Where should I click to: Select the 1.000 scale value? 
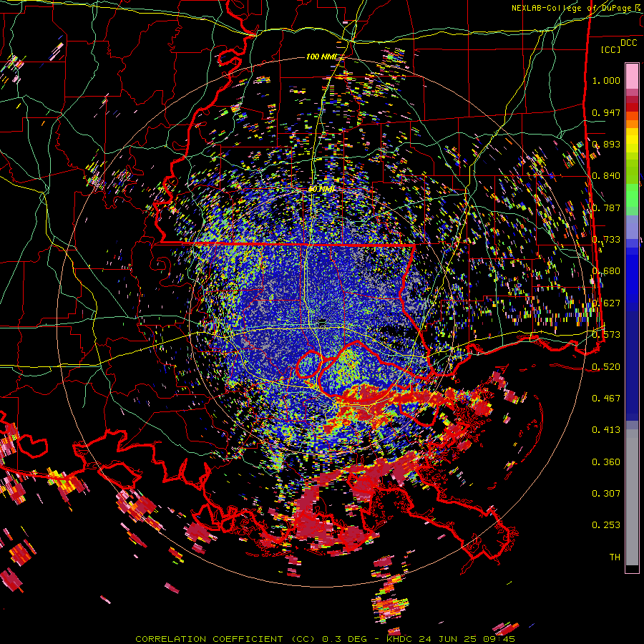(606, 80)
